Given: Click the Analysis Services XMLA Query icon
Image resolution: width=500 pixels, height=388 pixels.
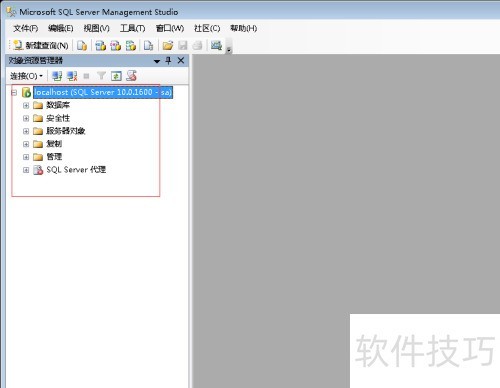Looking at the screenshot, I should click(x=131, y=45).
